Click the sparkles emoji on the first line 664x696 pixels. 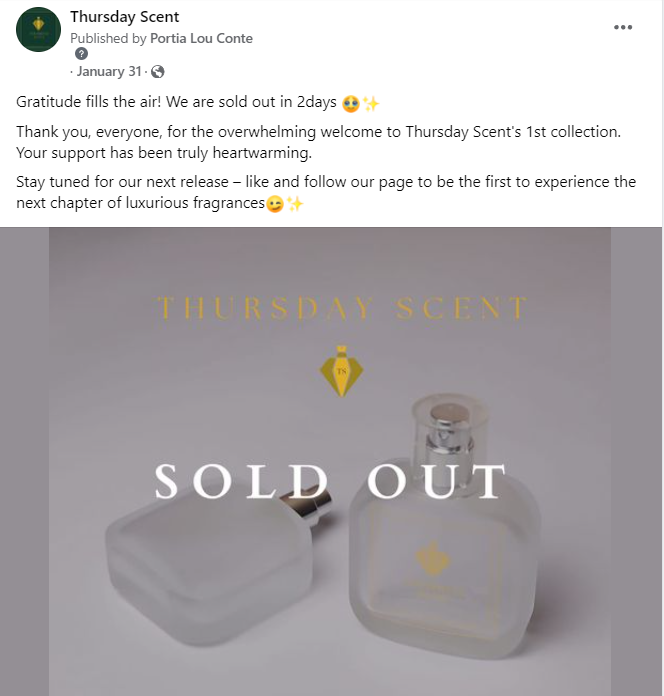(370, 103)
